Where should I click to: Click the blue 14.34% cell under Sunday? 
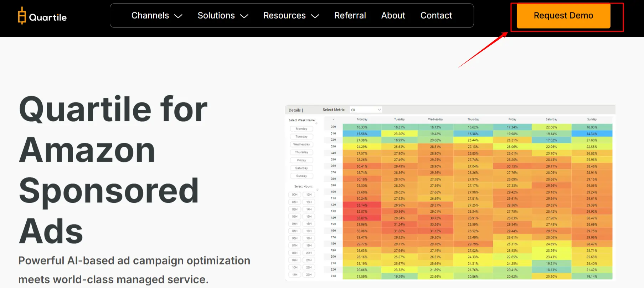click(592, 134)
